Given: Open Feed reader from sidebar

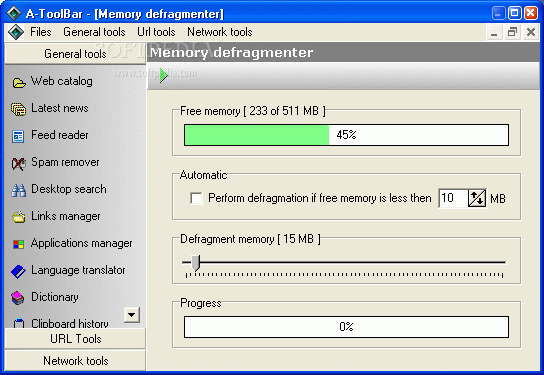Looking at the screenshot, I should [x=60, y=135].
